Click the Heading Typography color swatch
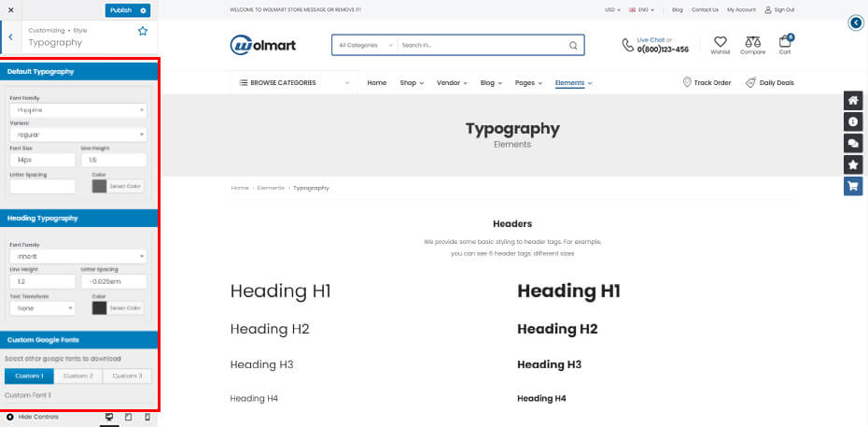Image resolution: width=868 pixels, height=427 pixels. pyautogui.click(x=99, y=307)
